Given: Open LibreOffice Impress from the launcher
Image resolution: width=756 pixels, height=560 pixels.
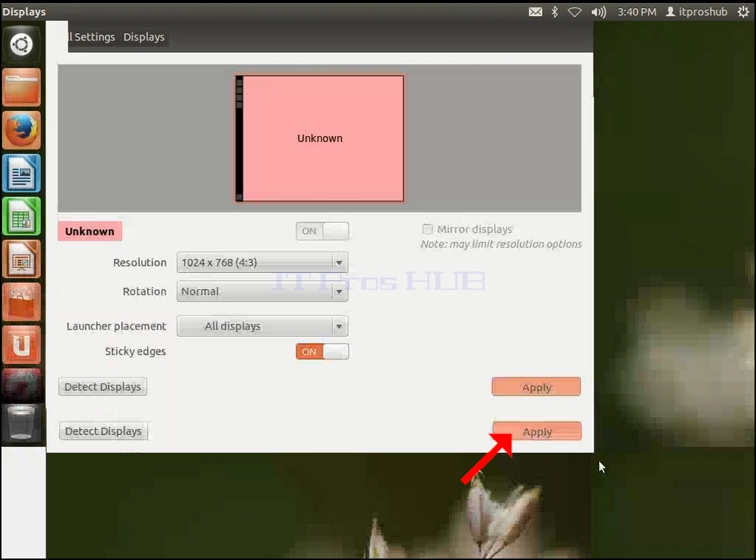Looking at the screenshot, I should 21,259.
